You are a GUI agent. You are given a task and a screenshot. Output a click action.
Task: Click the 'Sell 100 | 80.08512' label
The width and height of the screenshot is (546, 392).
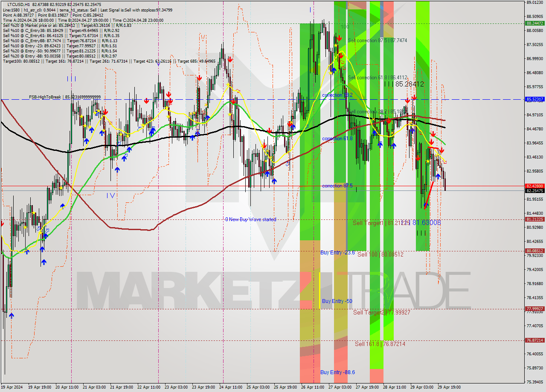click(380, 254)
